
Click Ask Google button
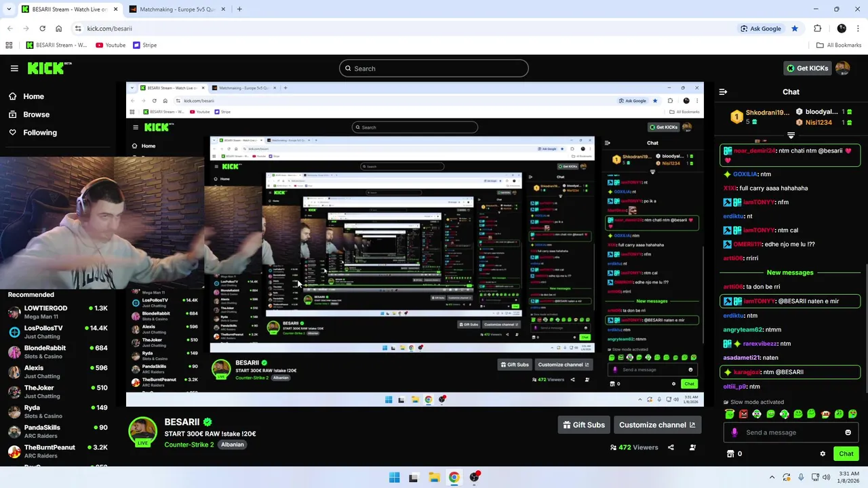(760, 28)
